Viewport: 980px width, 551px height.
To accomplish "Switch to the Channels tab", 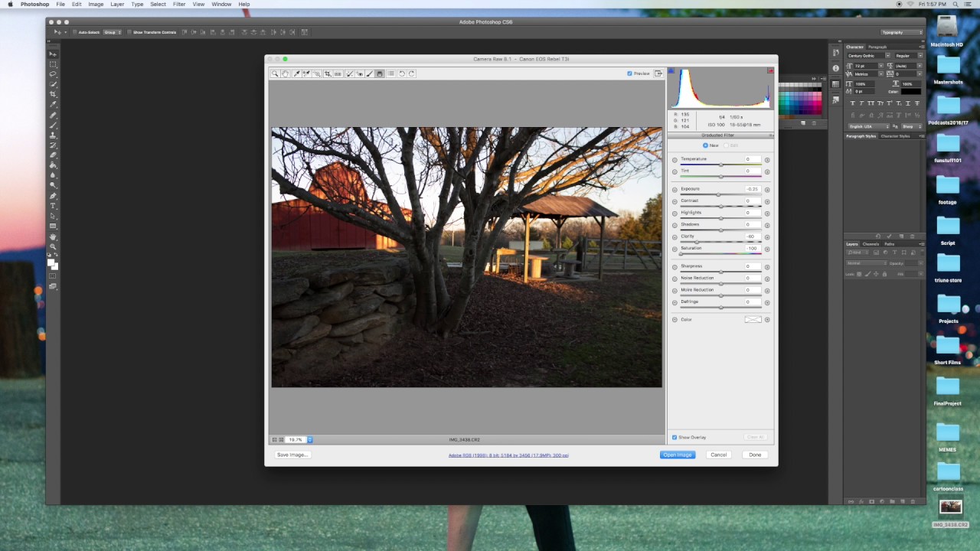I will coord(871,244).
